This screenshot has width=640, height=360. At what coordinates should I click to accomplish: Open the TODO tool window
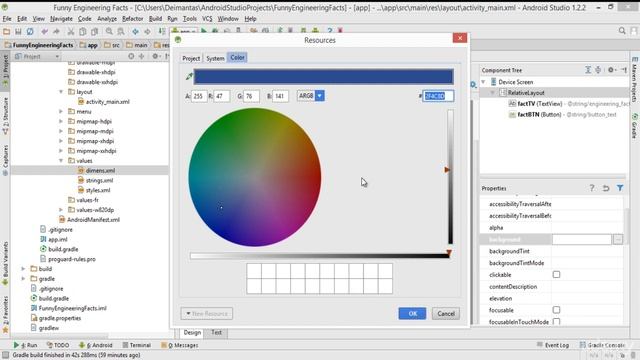[x=58, y=345]
